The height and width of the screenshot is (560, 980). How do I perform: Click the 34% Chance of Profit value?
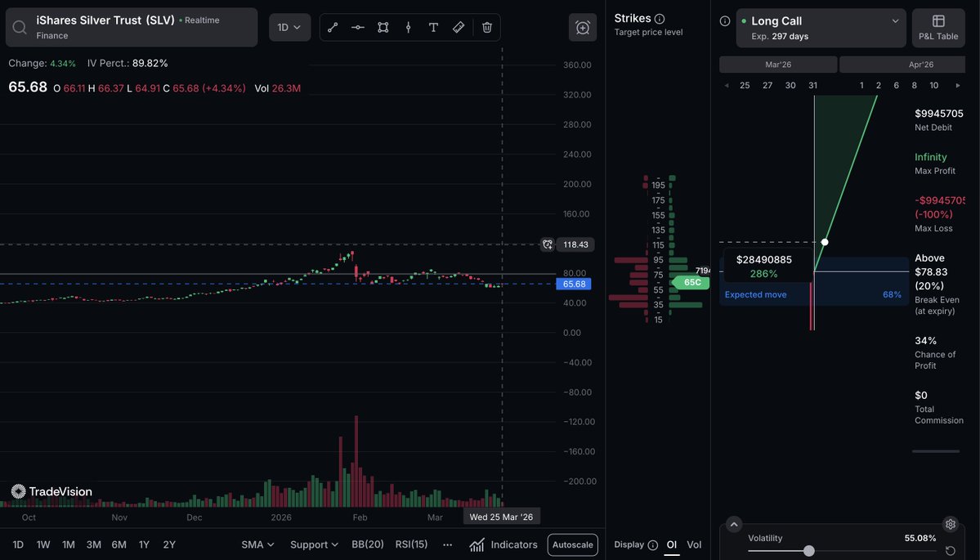click(925, 341)
